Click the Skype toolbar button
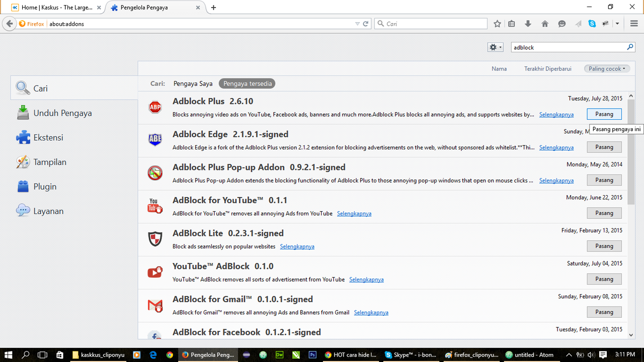The image size is (644, 362). tap(592, 24)
